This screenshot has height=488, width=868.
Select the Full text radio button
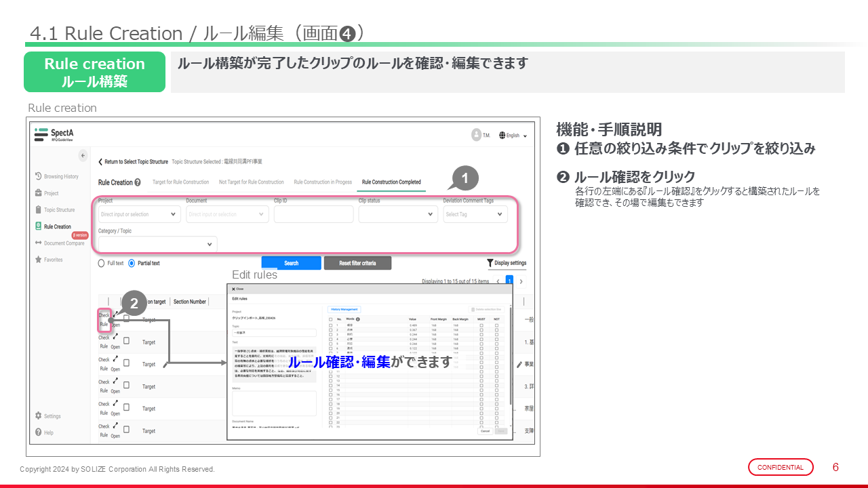(x=102, y=263)
